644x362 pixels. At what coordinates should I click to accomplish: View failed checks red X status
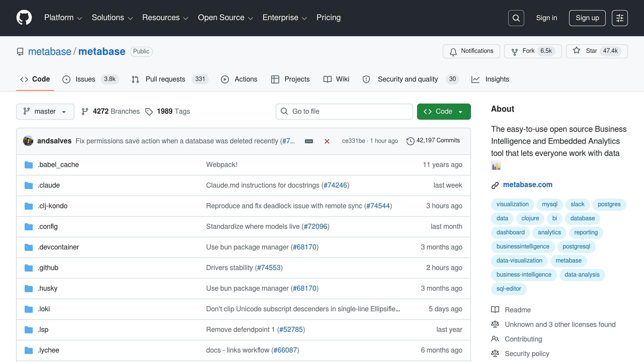pyautogui.click(x=327, y=141)
